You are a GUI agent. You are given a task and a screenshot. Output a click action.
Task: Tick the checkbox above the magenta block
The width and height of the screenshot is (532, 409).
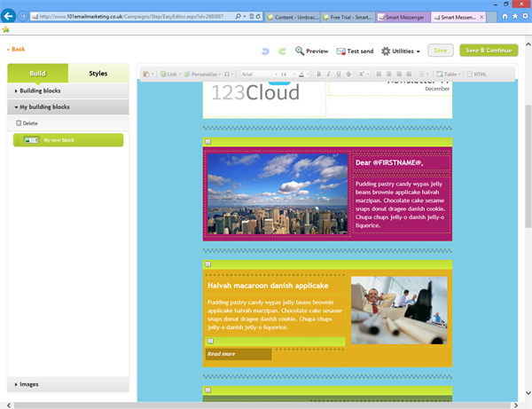208,142
